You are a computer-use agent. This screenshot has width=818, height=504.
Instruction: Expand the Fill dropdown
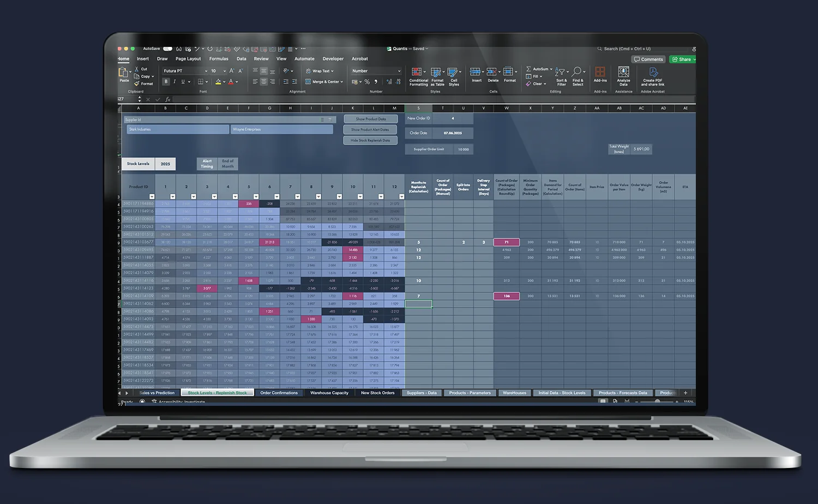[541, 76]
